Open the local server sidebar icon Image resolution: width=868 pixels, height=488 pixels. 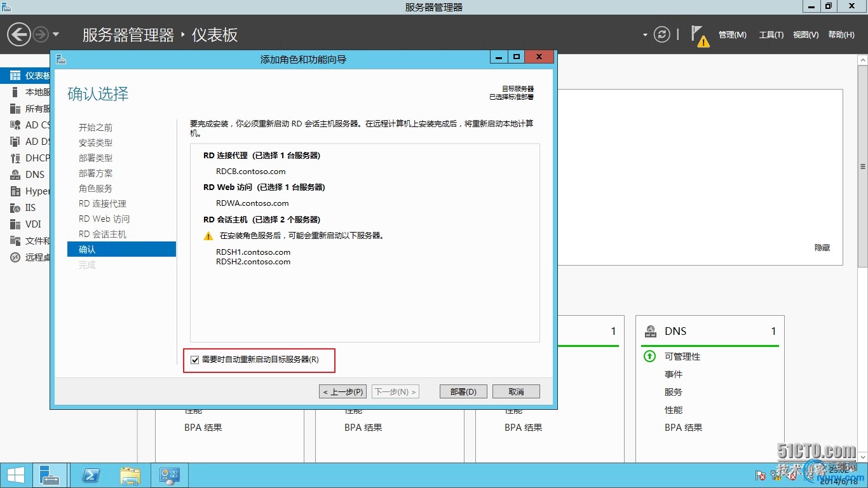(15, 92)
